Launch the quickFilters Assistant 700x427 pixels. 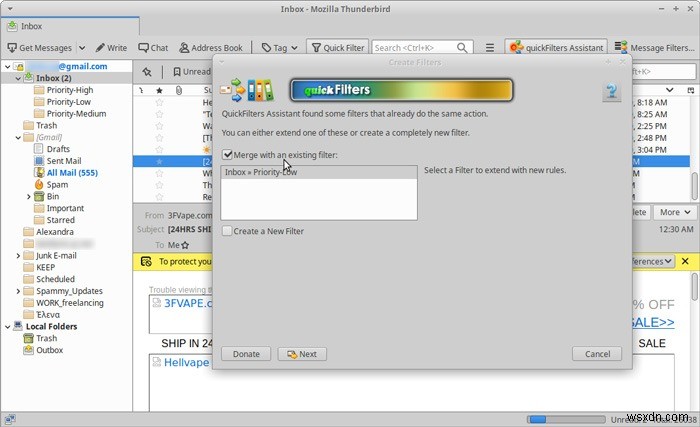(x=556, y=48)
